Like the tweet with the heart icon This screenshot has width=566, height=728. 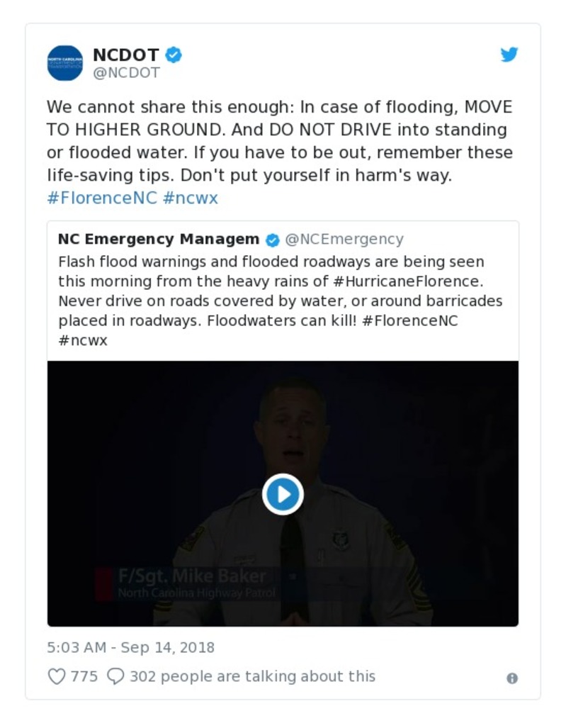[x=57, y=676]
